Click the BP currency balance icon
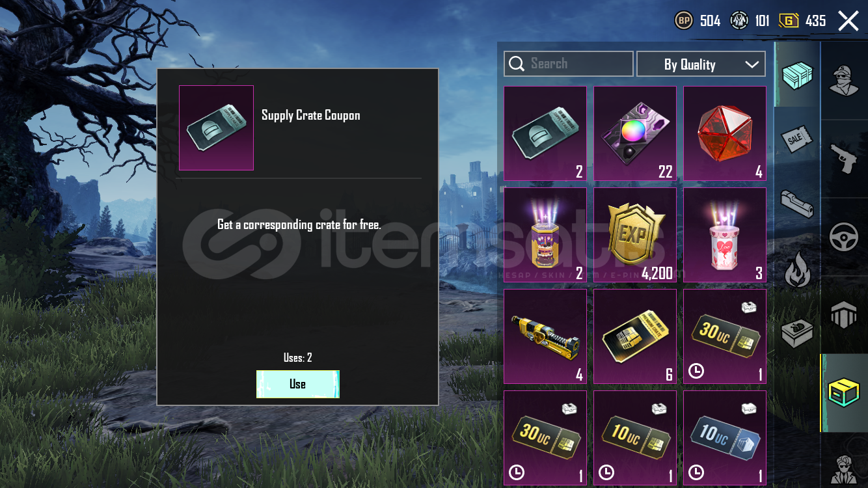Viewport: 868px width, 488px height. coord(684,21)
